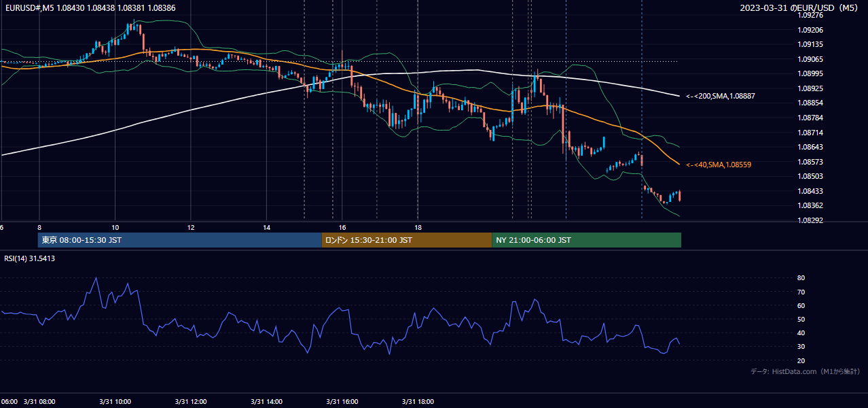Click hour label 18 under price chart

418,227
